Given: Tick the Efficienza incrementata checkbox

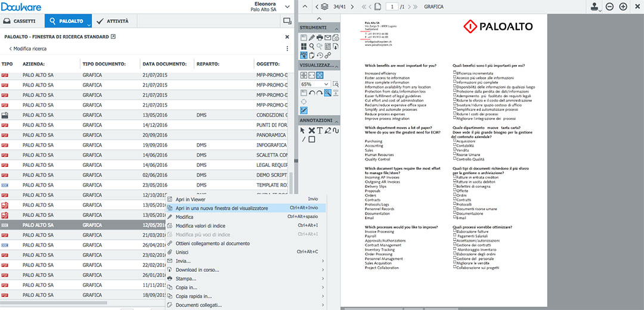Looking at the screenshot, I should tap(454, 72).
